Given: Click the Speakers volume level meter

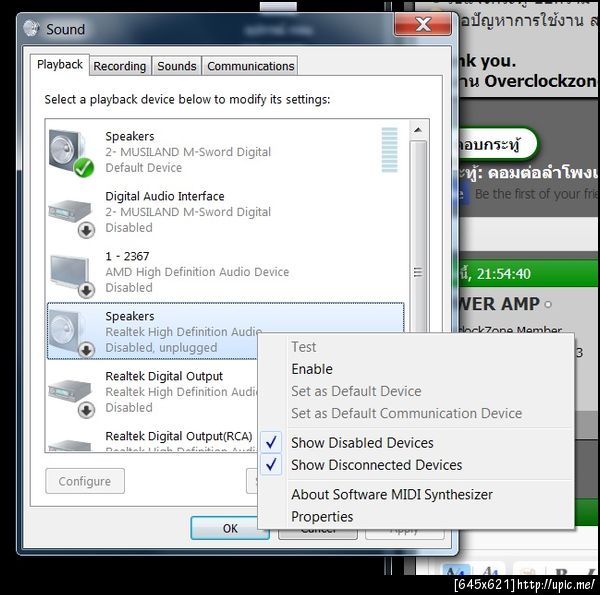Looking at the screenshot, I should click(390, 150).
